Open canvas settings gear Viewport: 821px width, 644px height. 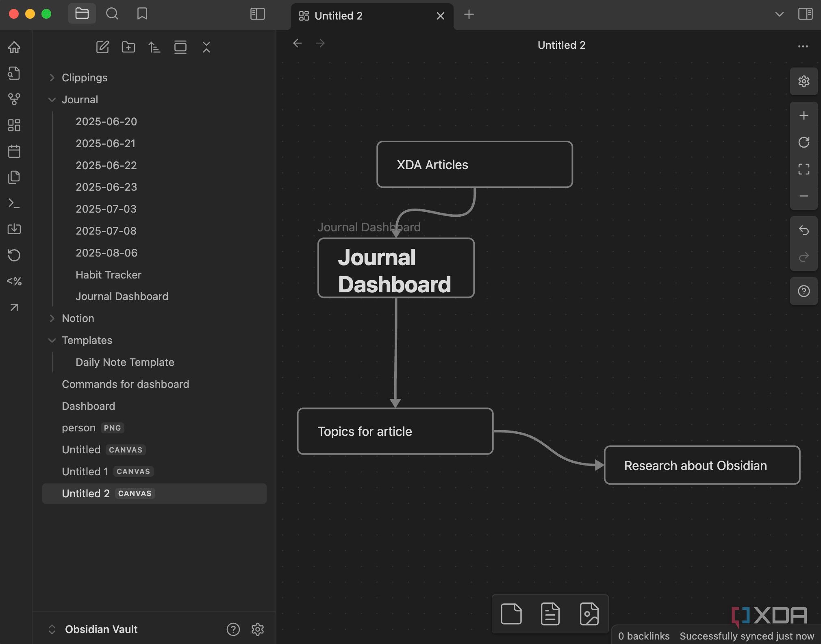click(804, 81)
